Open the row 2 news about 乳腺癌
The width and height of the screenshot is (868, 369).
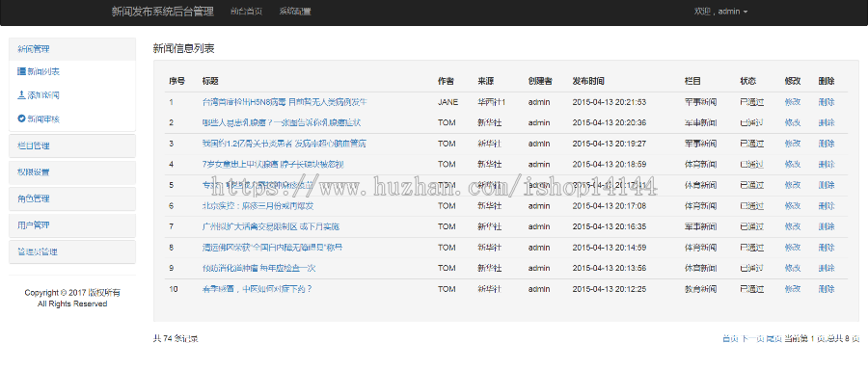point(282,122)
